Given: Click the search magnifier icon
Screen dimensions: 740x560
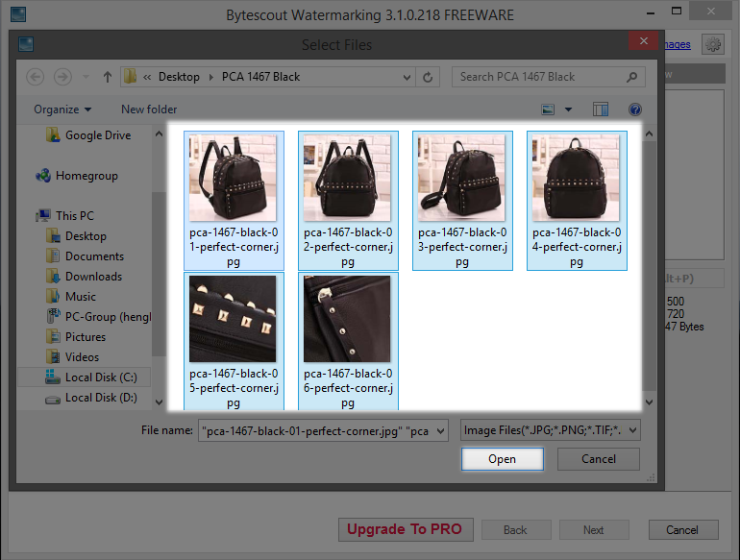Looking at the screenshot, I should [x=631, y=77].
